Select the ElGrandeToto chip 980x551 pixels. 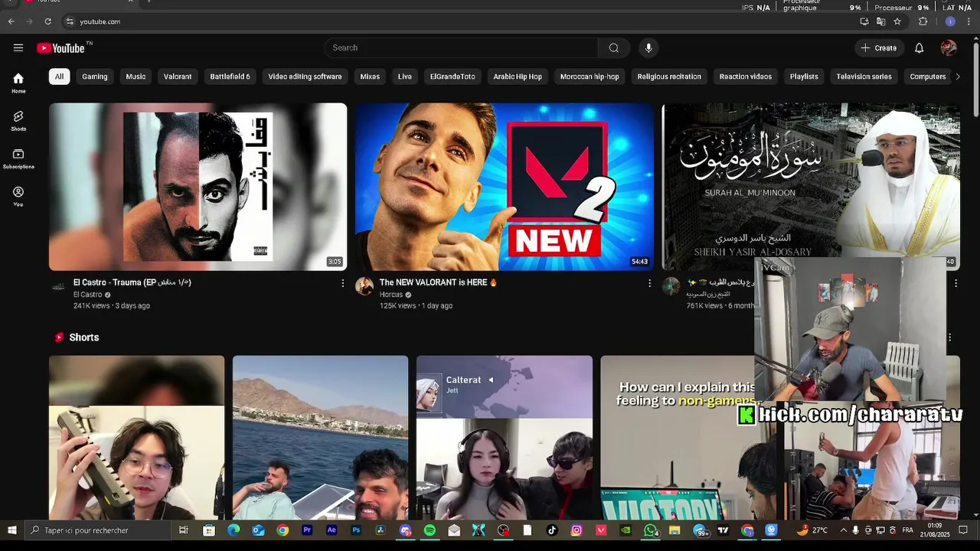coord(452,77)
